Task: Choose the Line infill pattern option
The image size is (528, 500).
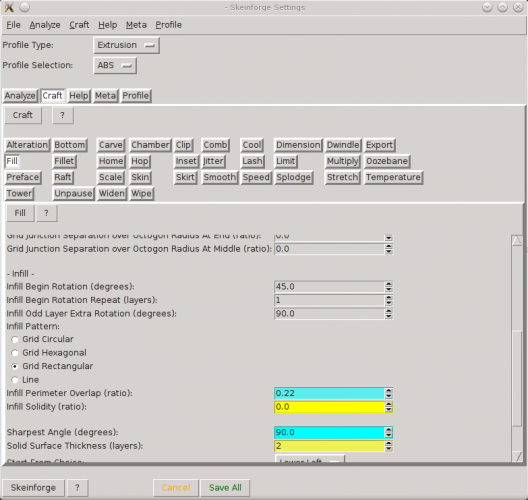Action: (x=15, y=380)
